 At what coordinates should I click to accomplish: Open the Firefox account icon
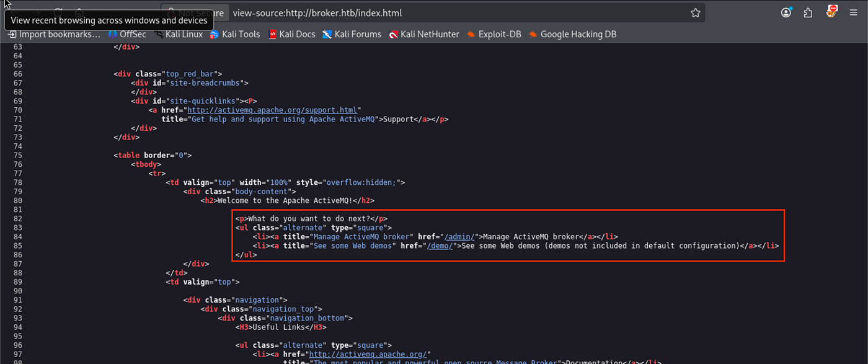(x=786, y=12)
